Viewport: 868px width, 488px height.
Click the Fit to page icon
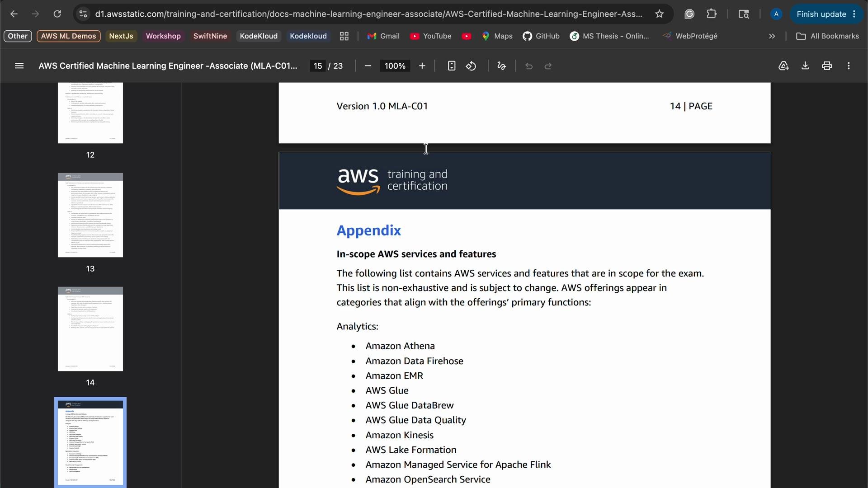(451, 66)
